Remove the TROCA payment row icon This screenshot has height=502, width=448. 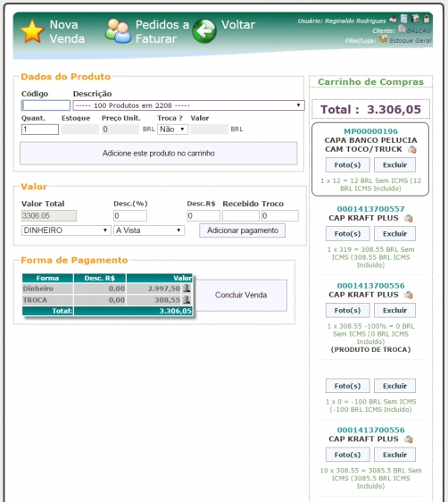tap(187, 300)
